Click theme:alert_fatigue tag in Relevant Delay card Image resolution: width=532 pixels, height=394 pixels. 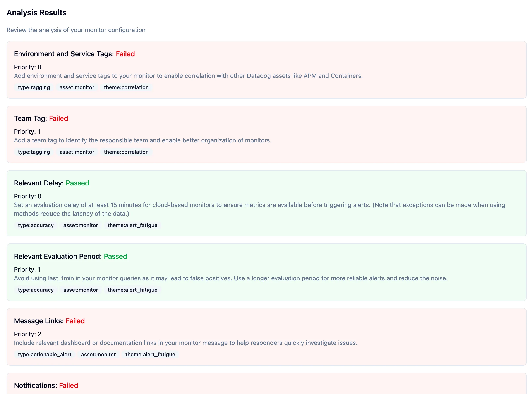(x=132, y=225)
